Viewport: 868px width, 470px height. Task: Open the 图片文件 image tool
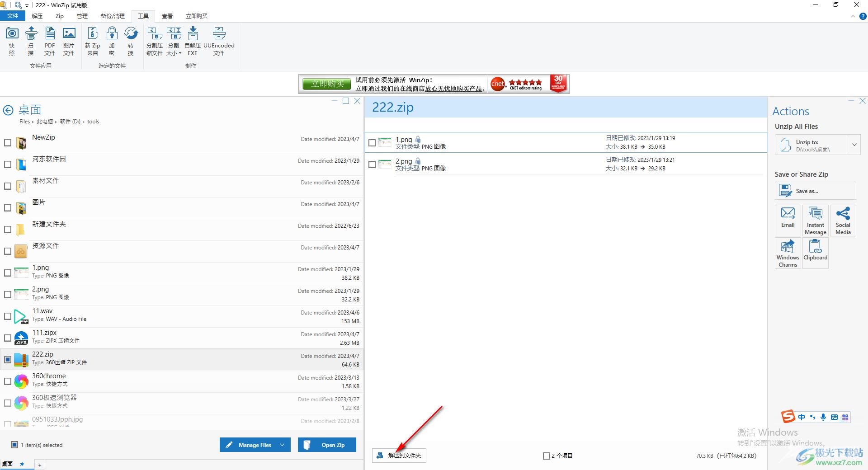(69, 41)
